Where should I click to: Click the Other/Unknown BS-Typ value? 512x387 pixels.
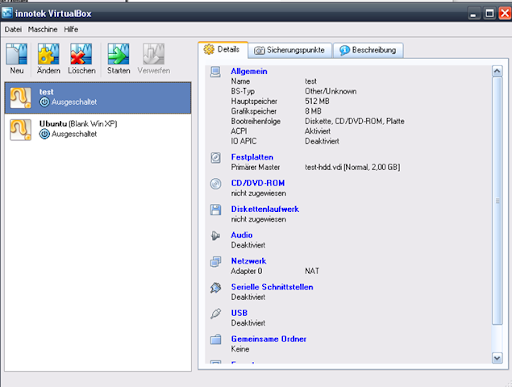click(330, 91)
